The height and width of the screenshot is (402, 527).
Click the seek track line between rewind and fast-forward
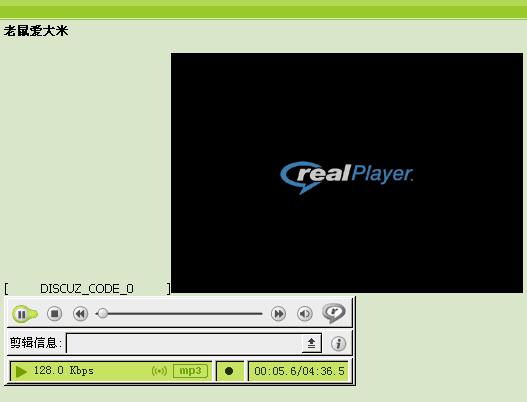click(179, 314)
